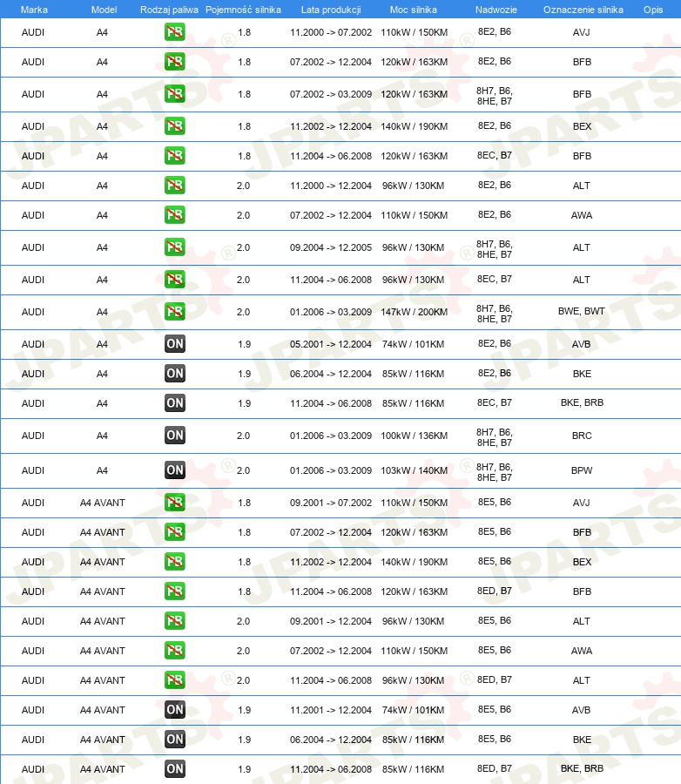Select the 147kW / 200KM power cell

(414, 312)
